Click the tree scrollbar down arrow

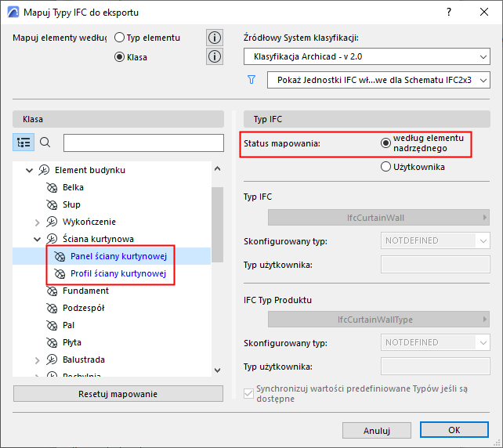tap(218, 370)
